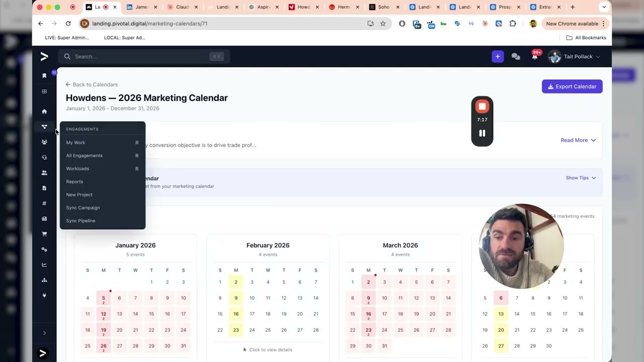
Task: Expand the collapsed sidebar with chevron
Action: (x=44, y=333)
